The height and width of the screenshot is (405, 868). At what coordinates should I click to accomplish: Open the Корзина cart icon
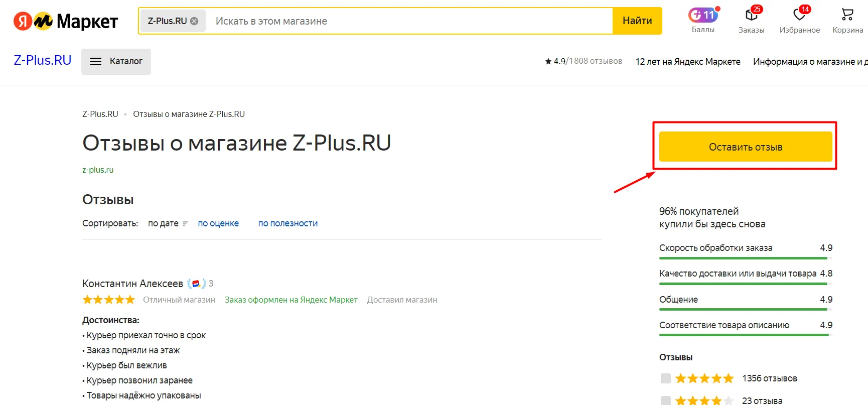847,15
